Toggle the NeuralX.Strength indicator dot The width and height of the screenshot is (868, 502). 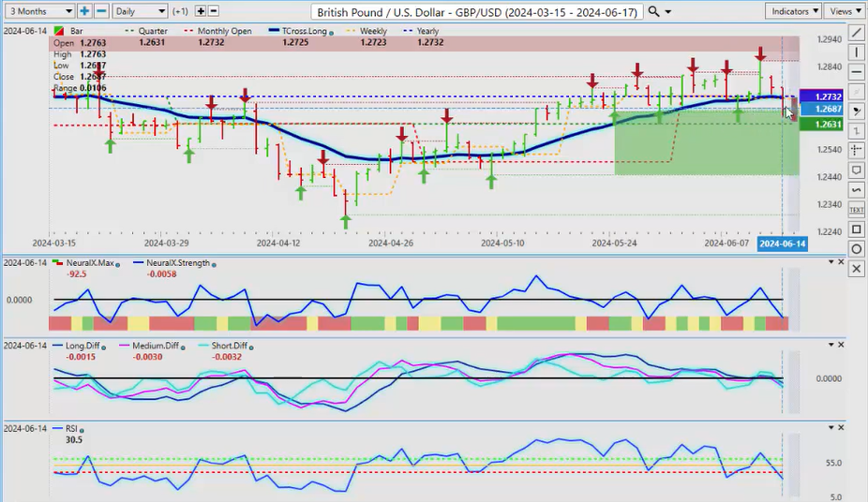click(215, 263)
